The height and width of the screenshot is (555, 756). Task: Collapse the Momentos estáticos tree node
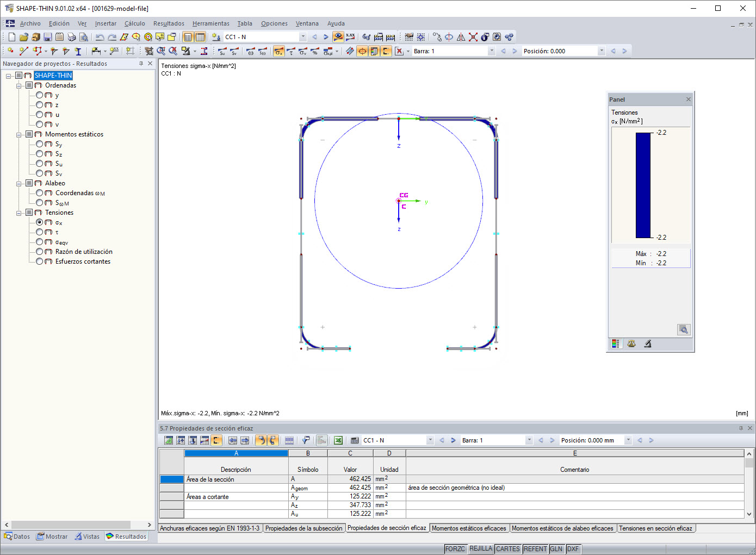tap(19, 135)
